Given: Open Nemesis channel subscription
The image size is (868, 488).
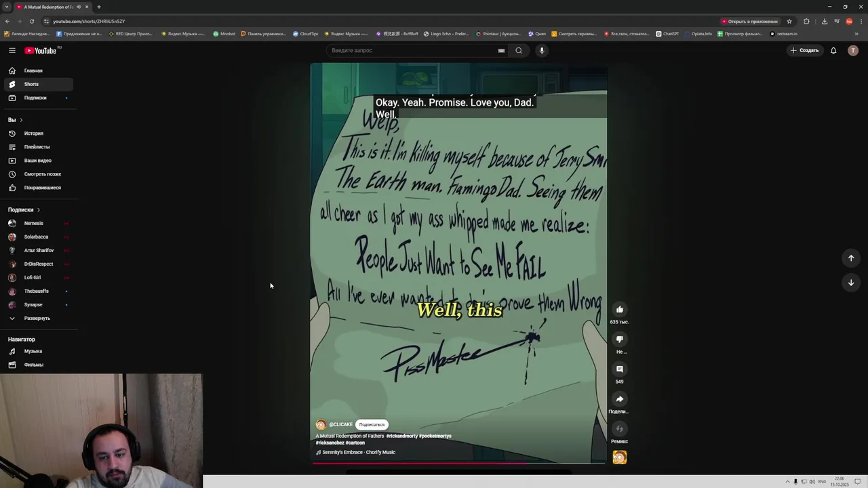Looking at the screenshot, I should tap(38, 223).
